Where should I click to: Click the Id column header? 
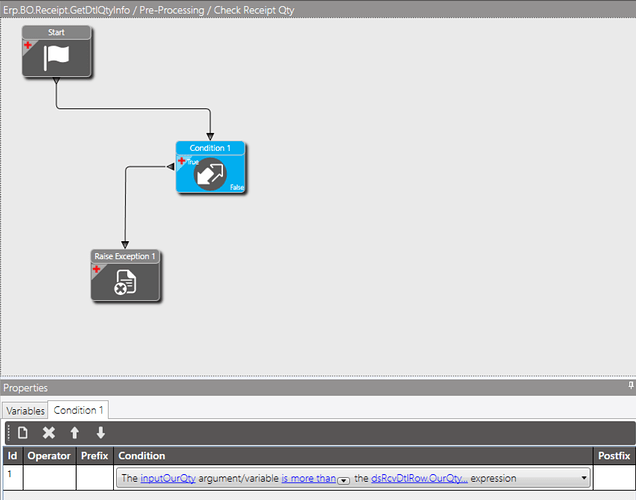tap(13, 456)
